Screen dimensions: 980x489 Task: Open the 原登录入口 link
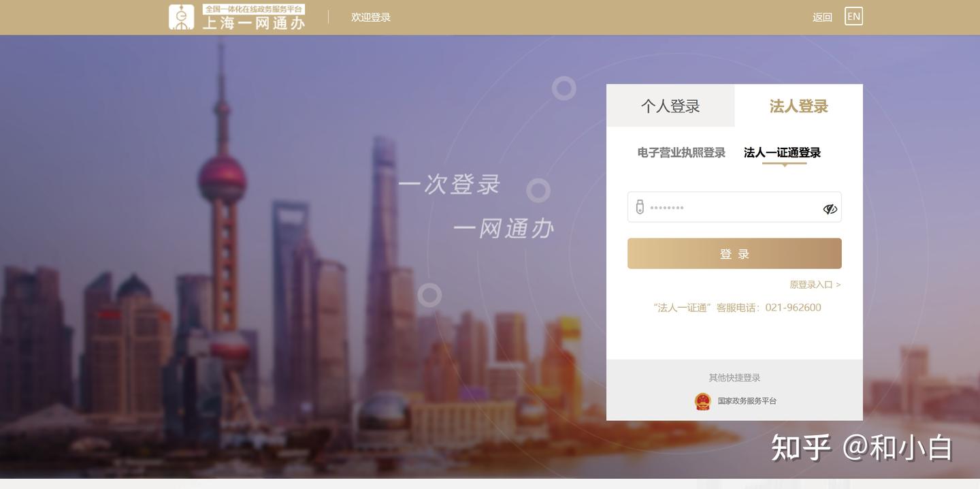pyautogui.click(x=815, y=285)
